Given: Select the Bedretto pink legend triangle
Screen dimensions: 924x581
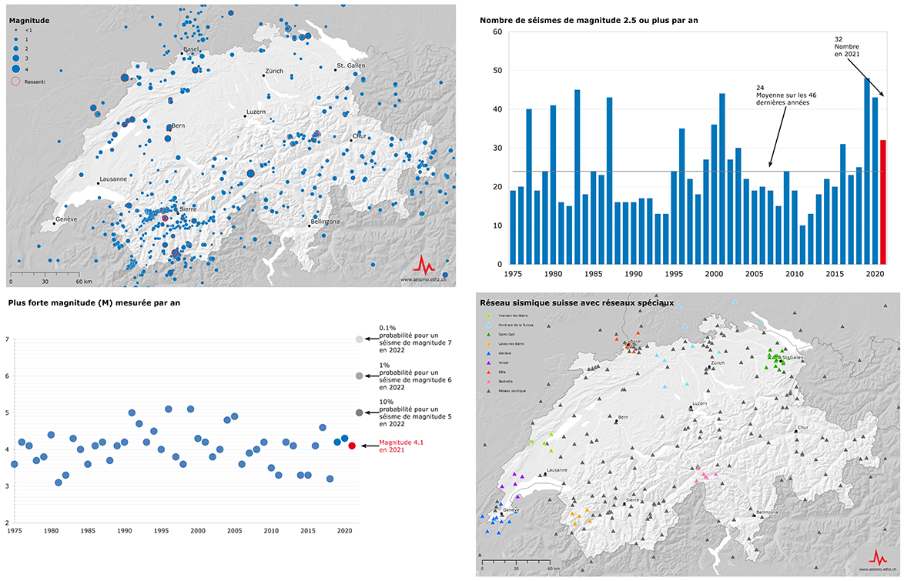Looking at the screenshot, I should click(x=488, y=382).
